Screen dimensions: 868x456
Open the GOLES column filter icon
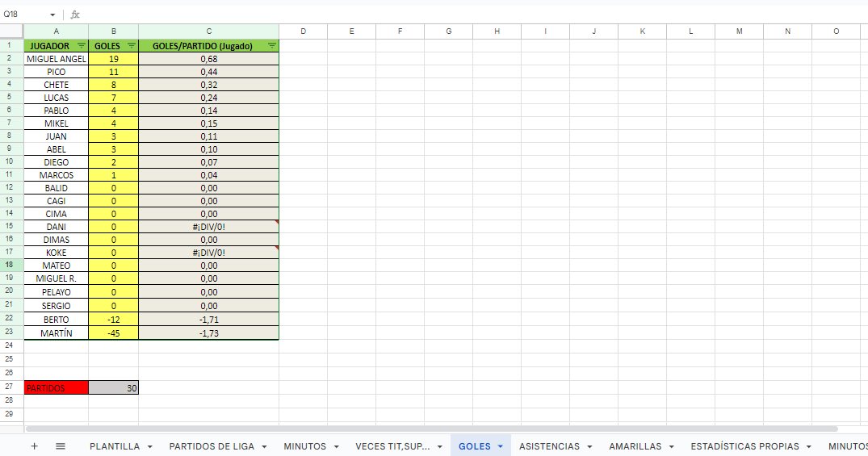[131, 45]
